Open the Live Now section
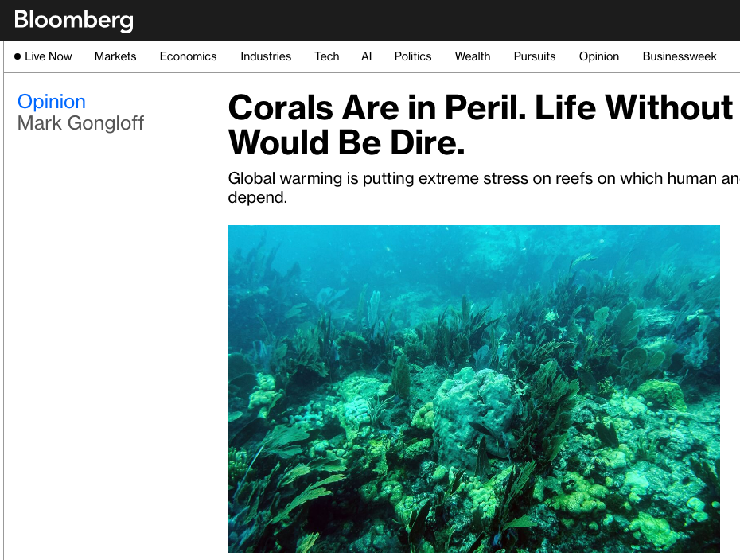740x560 pixels. point(49,56)
